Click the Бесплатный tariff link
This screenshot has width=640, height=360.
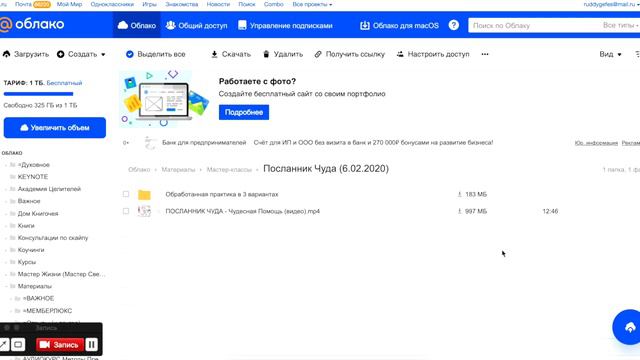64,83
